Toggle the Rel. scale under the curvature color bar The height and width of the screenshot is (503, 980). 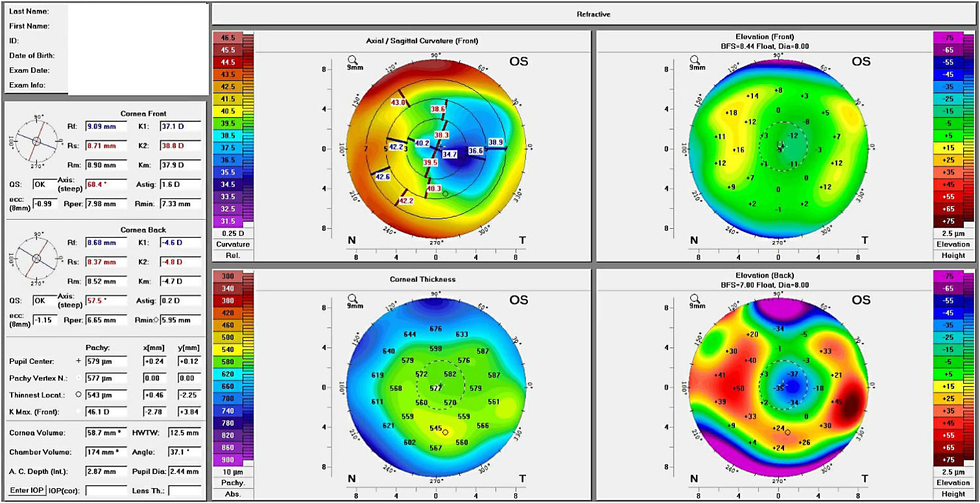pyautogui.click(x=233, y=255)
